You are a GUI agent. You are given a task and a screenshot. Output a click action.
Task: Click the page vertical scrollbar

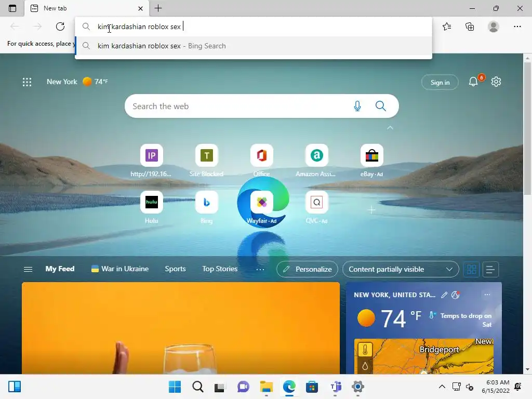[527, 129]
